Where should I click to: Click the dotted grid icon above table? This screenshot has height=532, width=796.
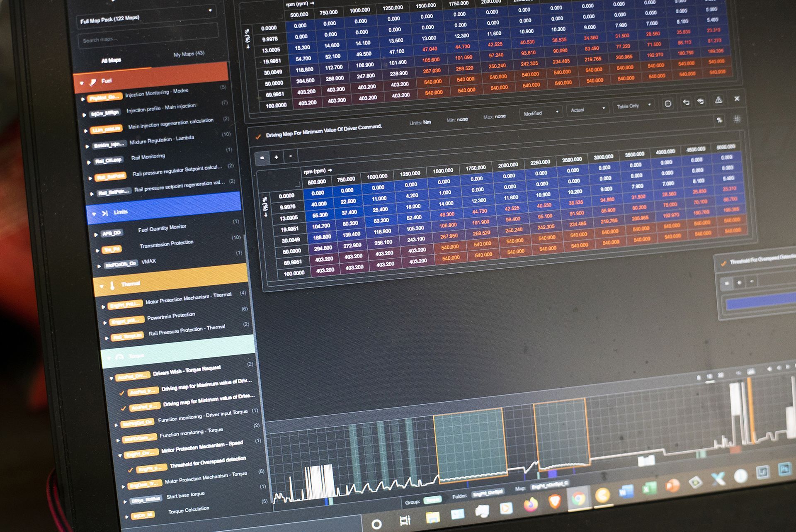[x=737, y=119]
